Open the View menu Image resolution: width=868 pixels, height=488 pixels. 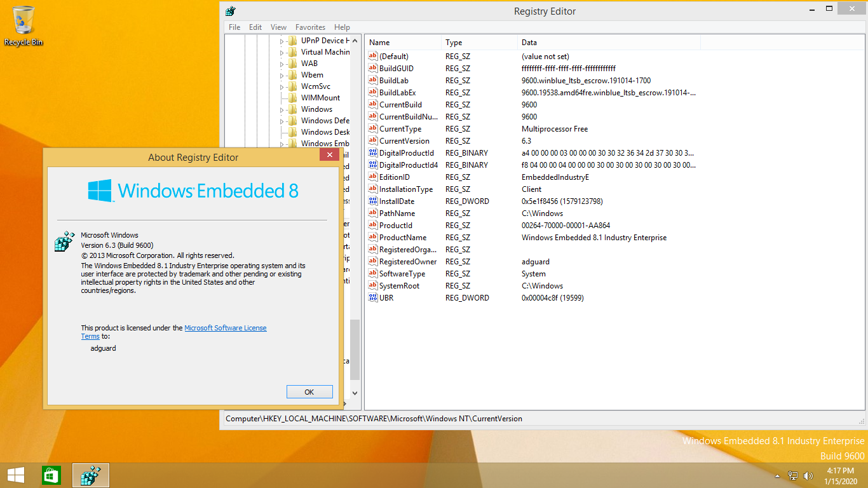tap(278, 27)
